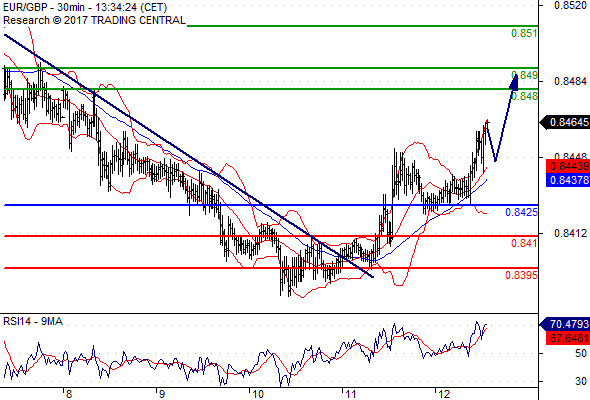Click the date axis label 12
590x400 pixels.
[444, 394]
